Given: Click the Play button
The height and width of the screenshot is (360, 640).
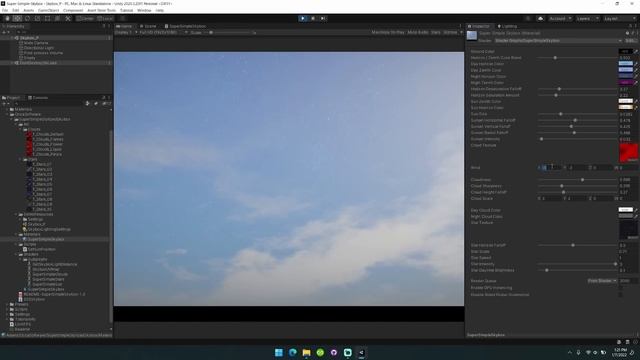Looking at the screenshot, I should [302, 18].
